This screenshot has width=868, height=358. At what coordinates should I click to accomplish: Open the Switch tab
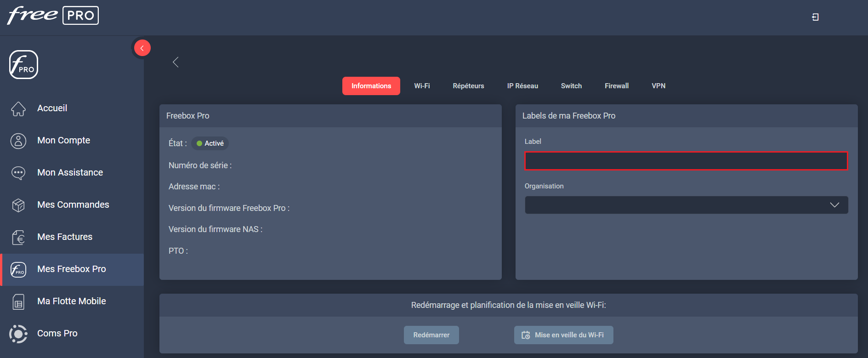point(571,86)
